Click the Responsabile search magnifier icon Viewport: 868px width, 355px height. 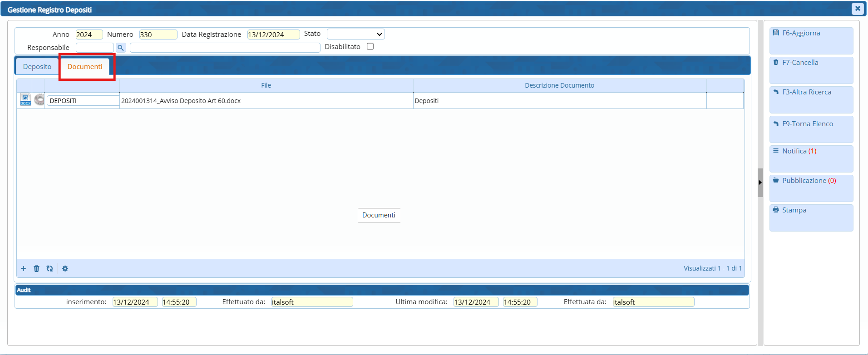click(x=121, y=48)
